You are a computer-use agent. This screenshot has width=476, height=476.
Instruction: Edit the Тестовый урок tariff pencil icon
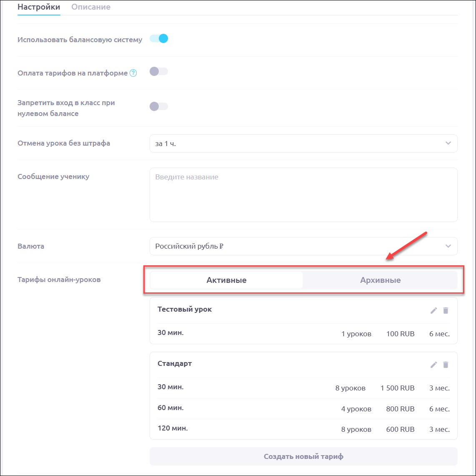coord(433,310)
